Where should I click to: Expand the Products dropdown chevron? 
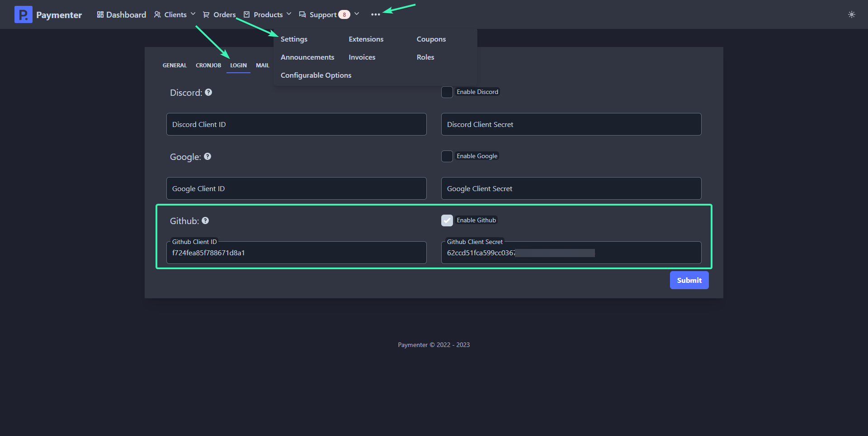pyautogui.click(x=289, y=14)
